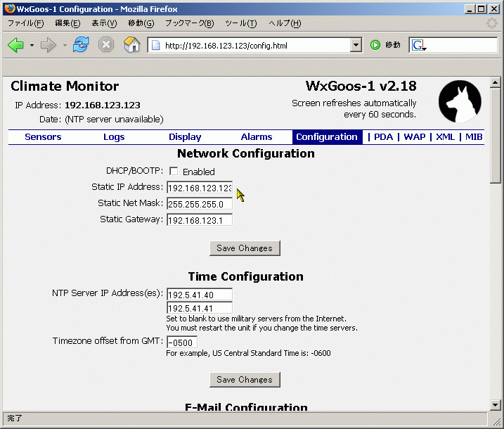Click the green Back arrow

tap(15, 45)
